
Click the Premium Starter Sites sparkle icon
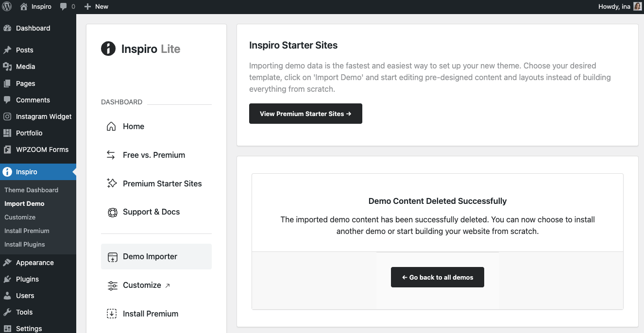coord(112,183)
